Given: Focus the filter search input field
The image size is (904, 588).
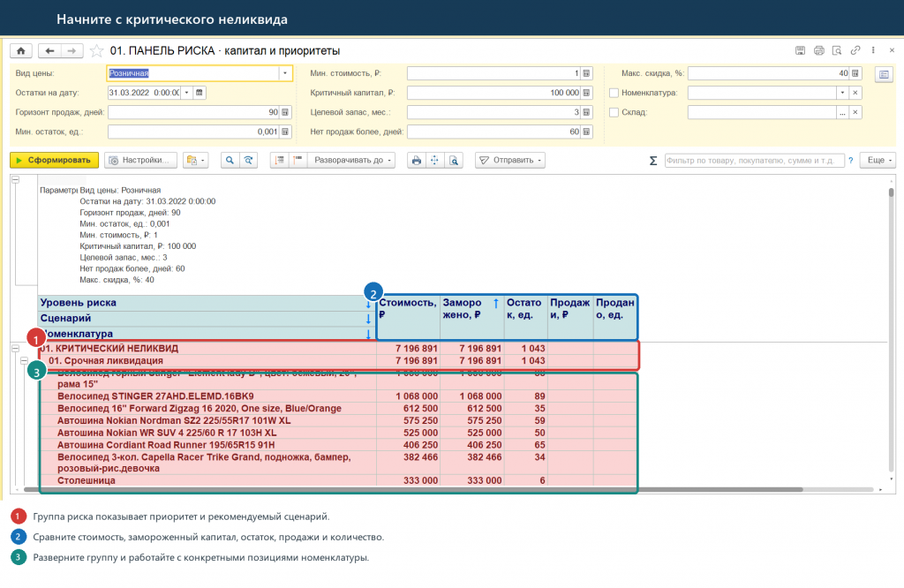Looking at the screenshot, I should [x=754, y=161].
